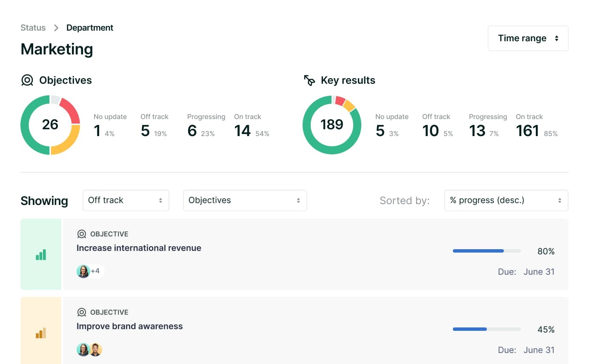Open the Objectives type dropdown
The height and width of the screenshot is (364, 589).
click(245, 200)
